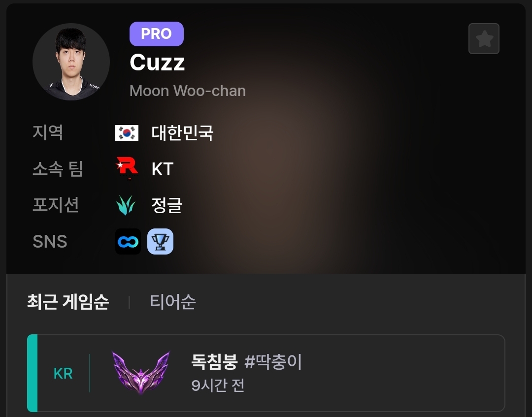This screenshot has width=532, height=417.
Task: Click the Cuzz player name
Action: [157, 63]
